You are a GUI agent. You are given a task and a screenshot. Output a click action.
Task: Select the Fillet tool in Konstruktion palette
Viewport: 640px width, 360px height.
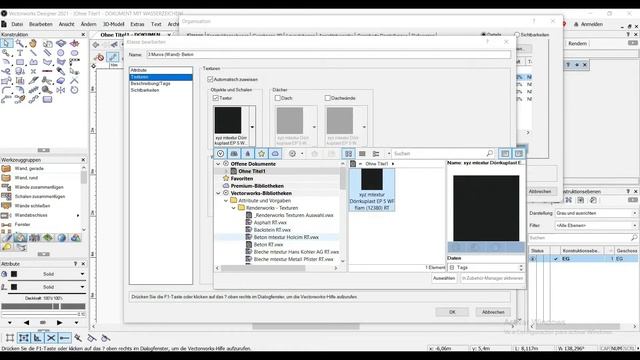[x=7, y=90]
